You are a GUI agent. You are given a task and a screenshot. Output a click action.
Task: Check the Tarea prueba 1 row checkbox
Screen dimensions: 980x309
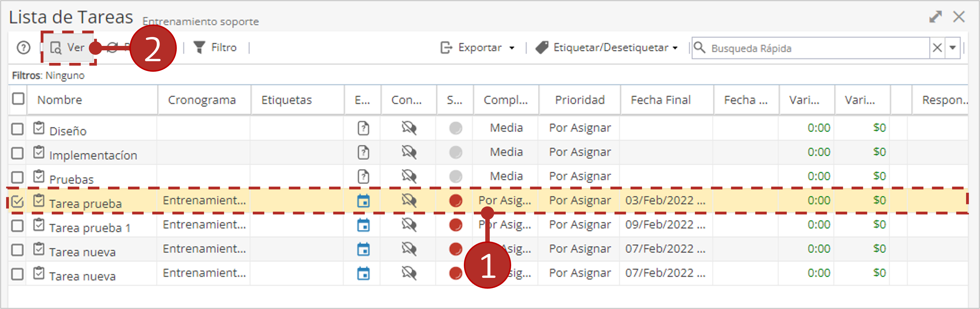coord(17,226)
